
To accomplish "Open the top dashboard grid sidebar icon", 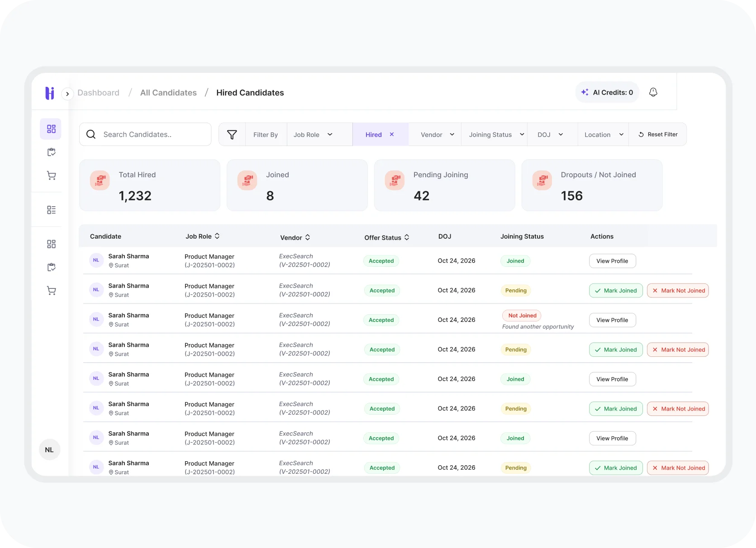I will tap(51, 129).
